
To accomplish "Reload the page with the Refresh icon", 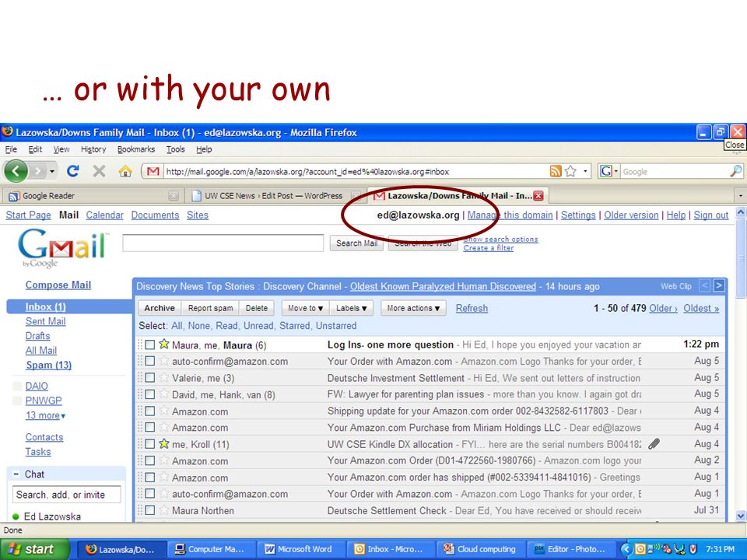I will pos(73,170).
